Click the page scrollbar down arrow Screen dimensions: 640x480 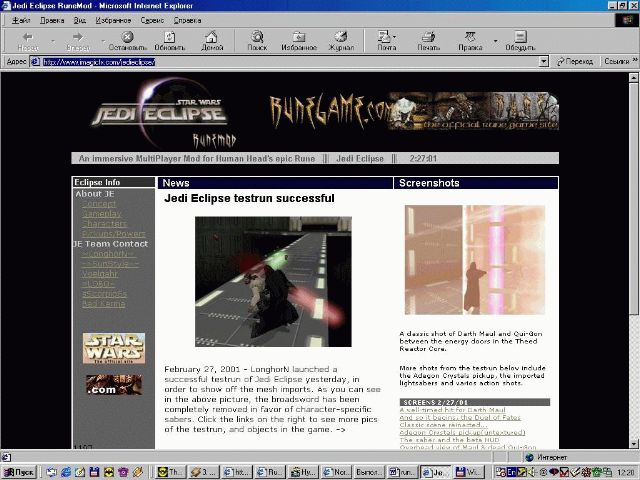[x=633, y=444]
